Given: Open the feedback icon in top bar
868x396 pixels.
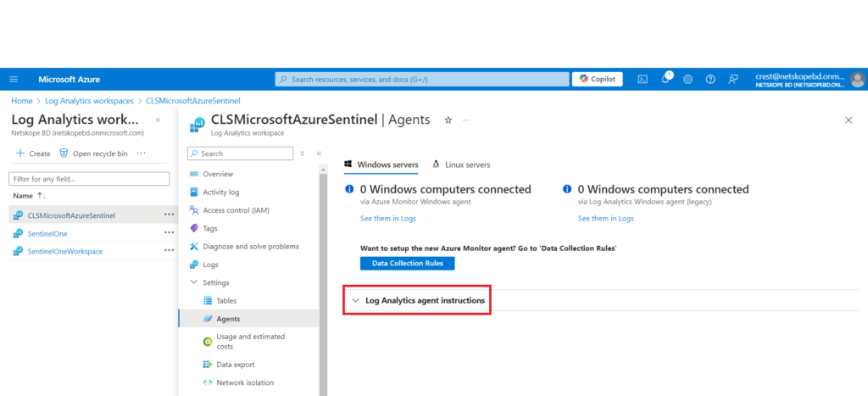Looking at the screenshot, I should (x=733, y=79).
